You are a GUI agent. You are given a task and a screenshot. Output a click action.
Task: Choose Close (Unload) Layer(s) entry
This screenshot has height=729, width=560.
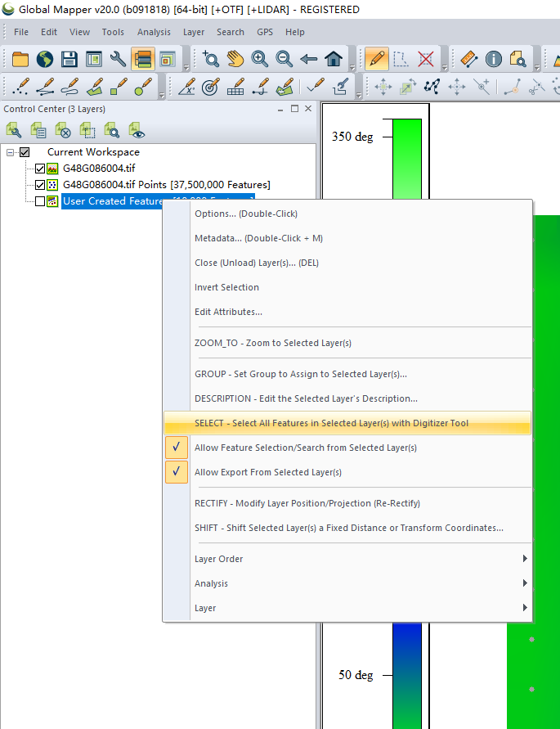coord(347,263)
